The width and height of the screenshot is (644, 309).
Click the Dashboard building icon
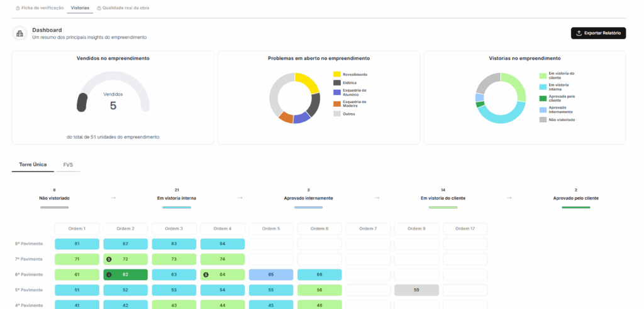pyautogui.click(x=19, y=34)
